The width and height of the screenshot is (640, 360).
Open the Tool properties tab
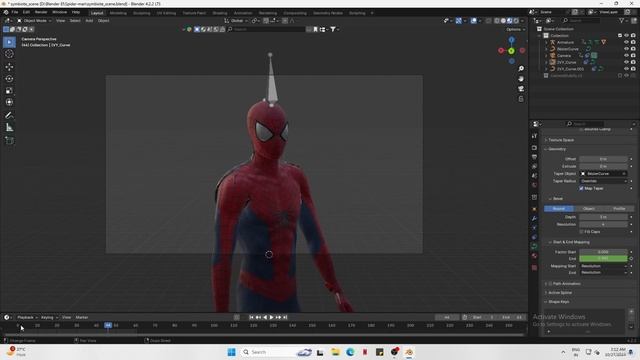tap(534, 136)
